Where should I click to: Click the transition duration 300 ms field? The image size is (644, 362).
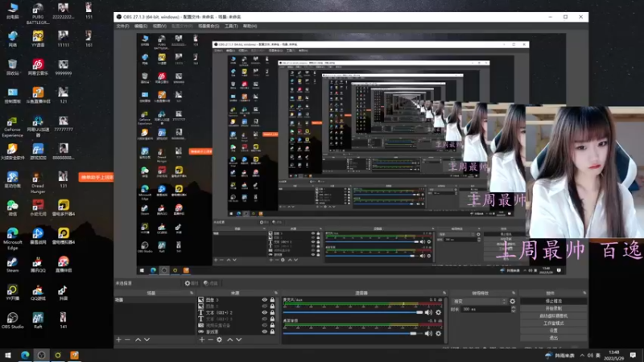coord(485,309)
